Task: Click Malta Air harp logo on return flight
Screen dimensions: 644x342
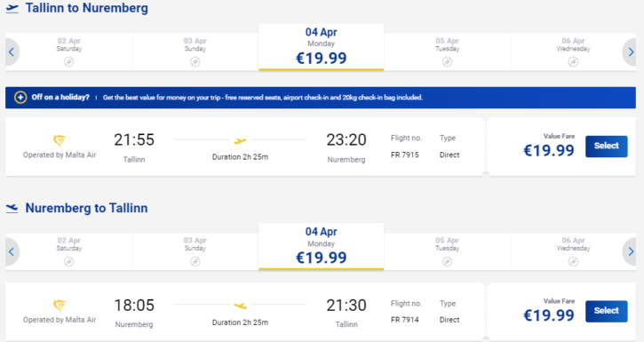Action: [x=60, y=306]
